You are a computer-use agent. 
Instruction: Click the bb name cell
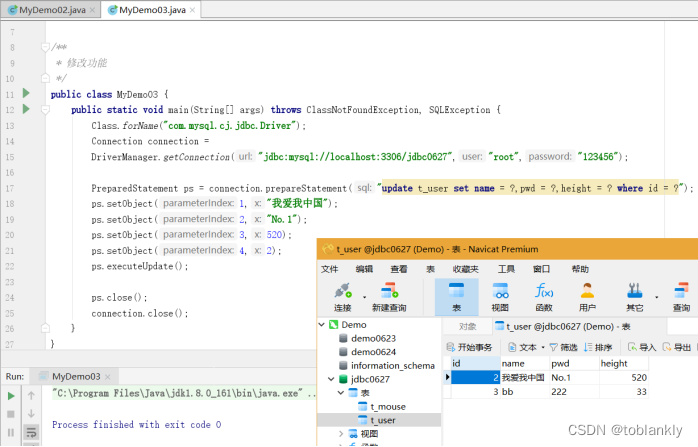coord(525,392)
